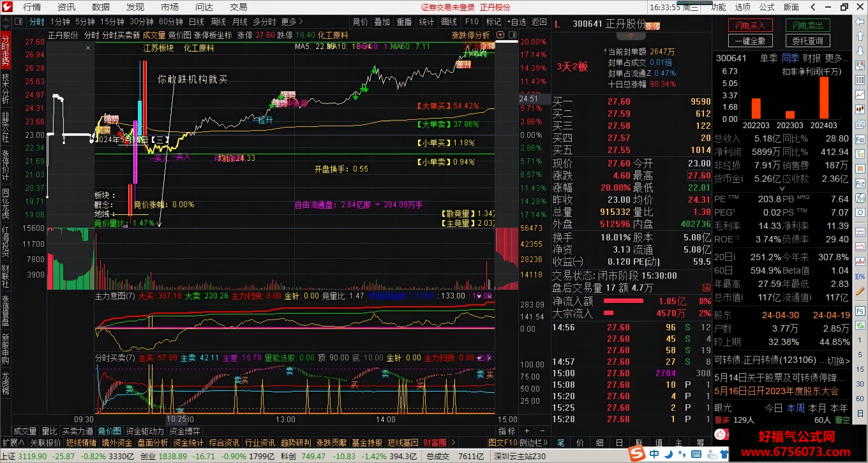Click the F12 icon in right sidebar

(860, 184)
